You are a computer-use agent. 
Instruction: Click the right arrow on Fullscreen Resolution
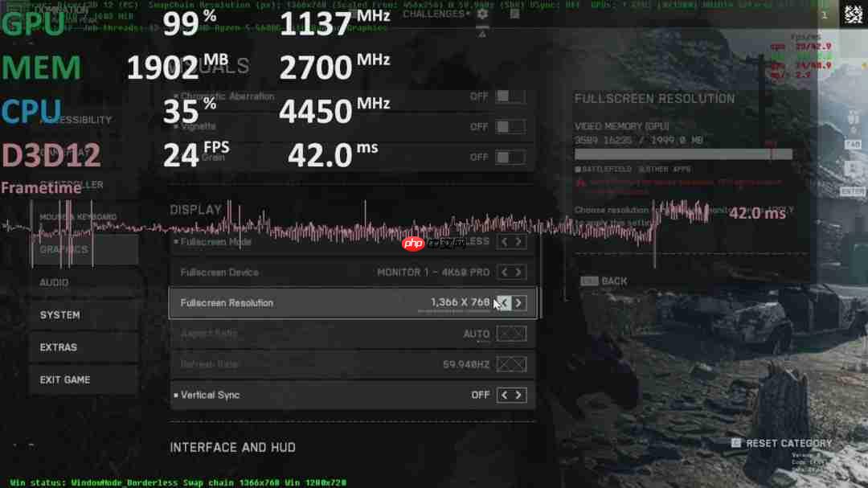(519, 303)
